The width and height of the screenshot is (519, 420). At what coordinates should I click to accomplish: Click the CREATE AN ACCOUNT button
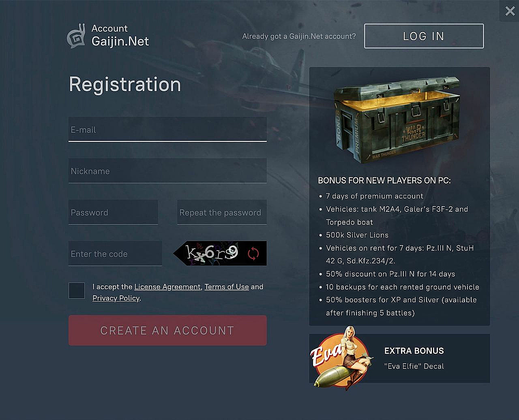[167, 330]
